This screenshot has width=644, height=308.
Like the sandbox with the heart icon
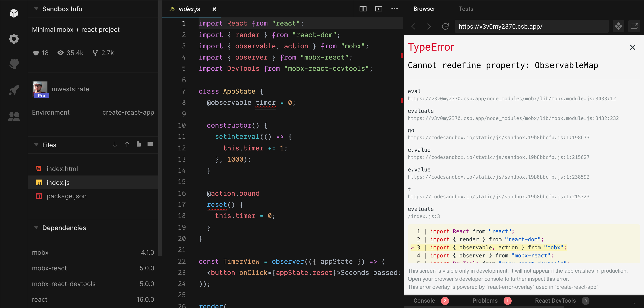tap(36, 53)
